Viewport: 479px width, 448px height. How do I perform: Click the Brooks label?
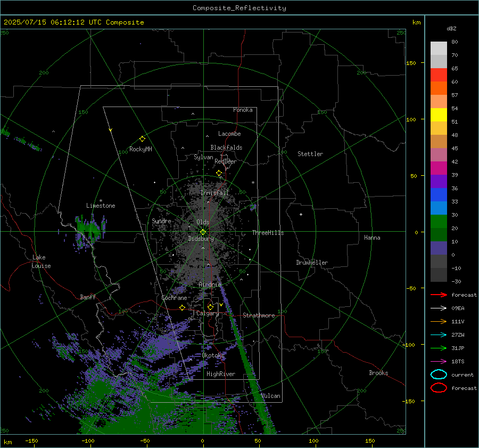point(378,373)
